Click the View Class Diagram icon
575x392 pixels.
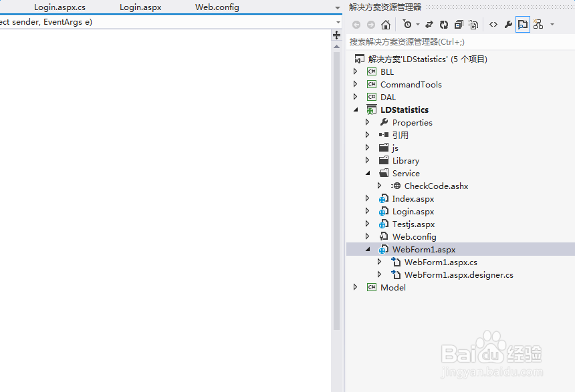[x=538, y=25]
